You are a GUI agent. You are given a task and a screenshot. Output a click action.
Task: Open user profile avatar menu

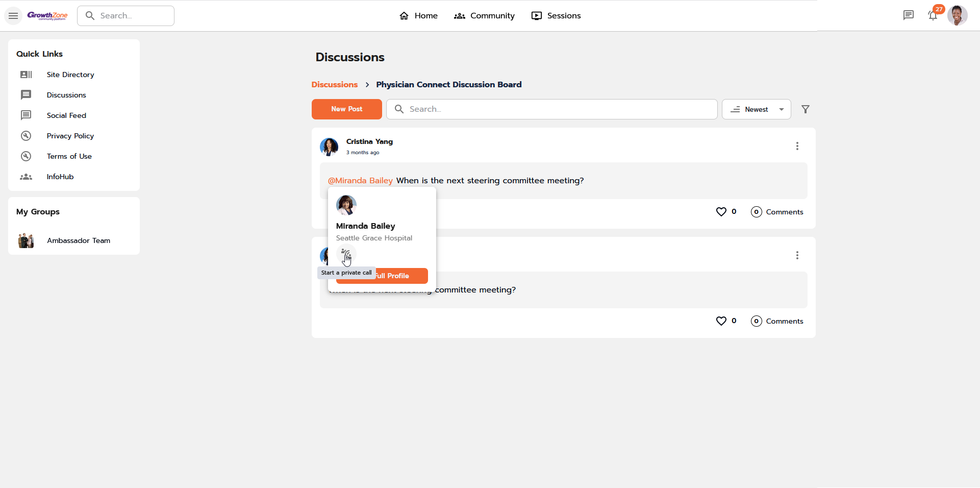[x=957, y=15]
